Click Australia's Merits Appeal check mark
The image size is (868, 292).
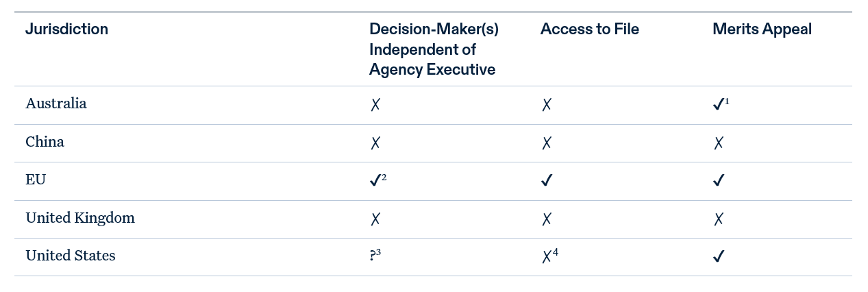[x=719, y=105]
